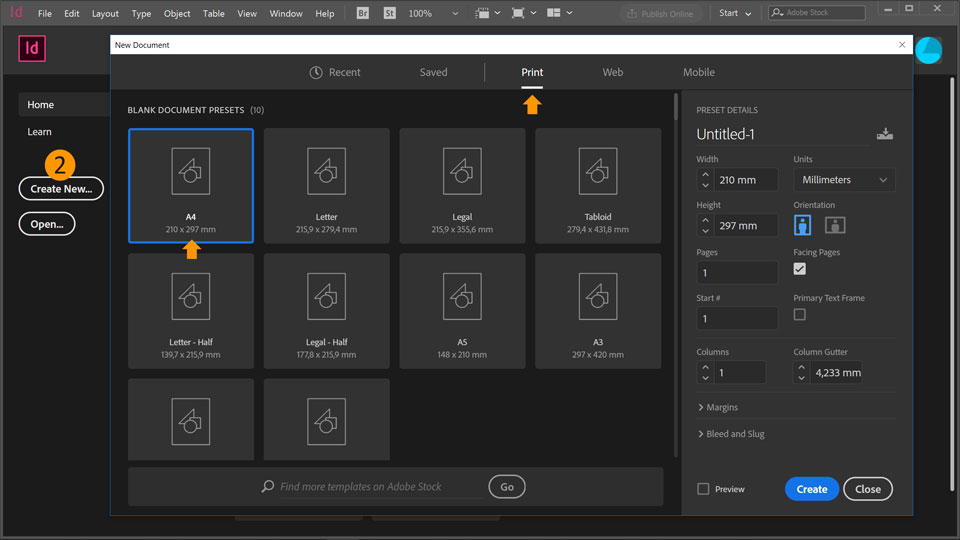Click the Find more templates search field
The width and height of the screenshot is (960, 540).
pos(380,487)
